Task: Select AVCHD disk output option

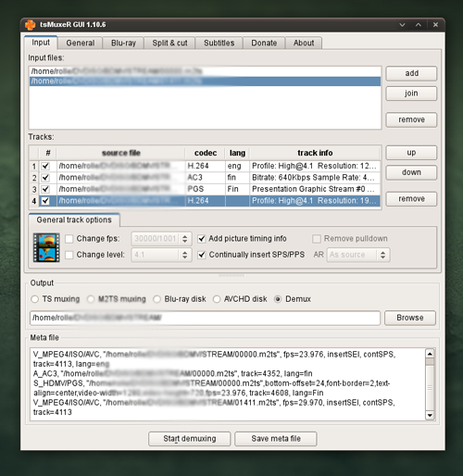Action: click(x=217, y=299)
